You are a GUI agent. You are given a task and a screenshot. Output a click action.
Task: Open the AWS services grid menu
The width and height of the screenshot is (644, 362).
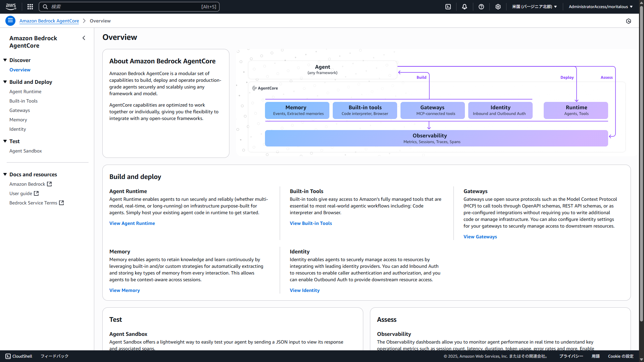tap(30, 7)
